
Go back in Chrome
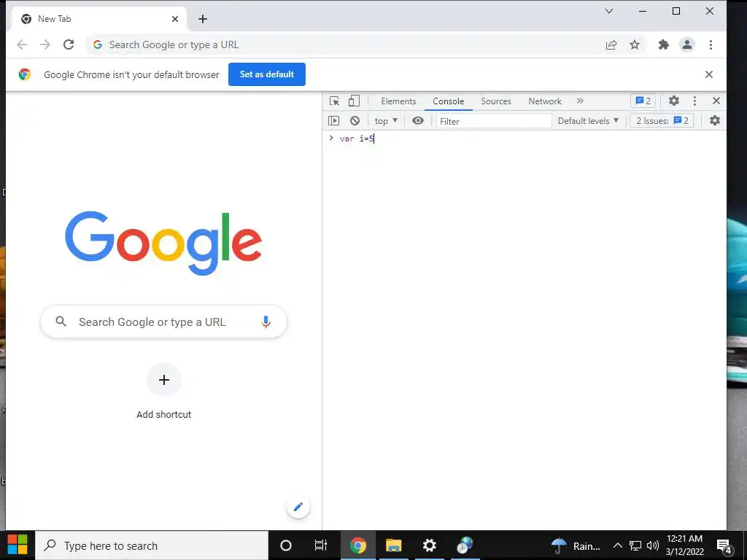[22, 44]
